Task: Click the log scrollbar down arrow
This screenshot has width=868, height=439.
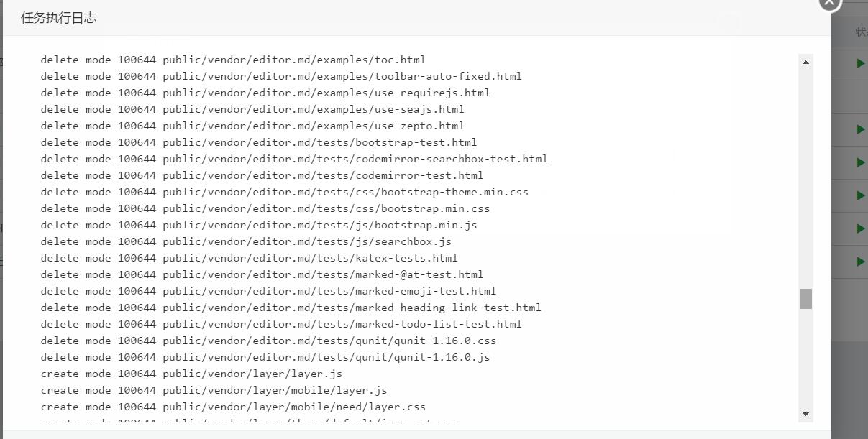Action: tap(805, 414)
